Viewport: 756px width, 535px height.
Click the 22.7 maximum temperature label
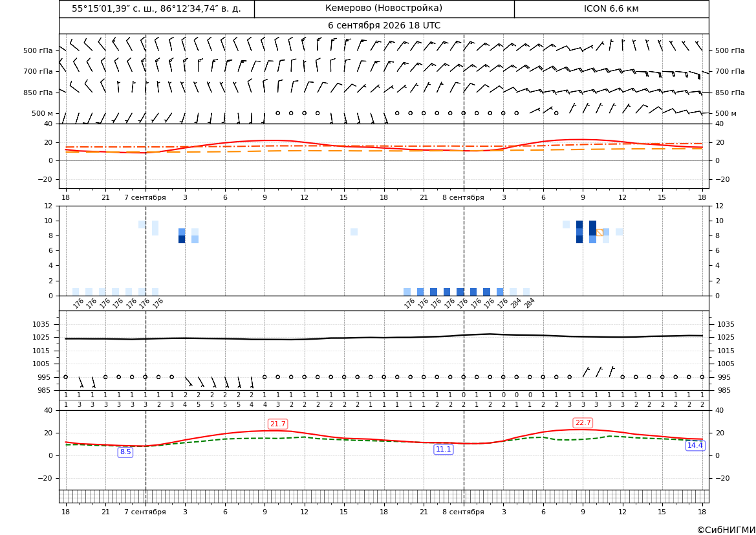pyautogui.click(x=583, y=422)
